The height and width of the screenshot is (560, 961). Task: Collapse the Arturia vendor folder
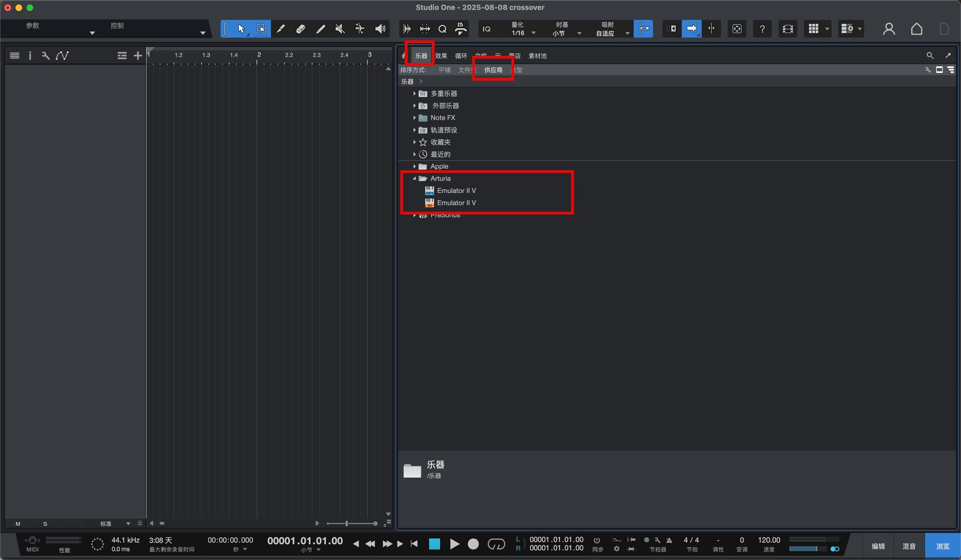click(414, 178)
